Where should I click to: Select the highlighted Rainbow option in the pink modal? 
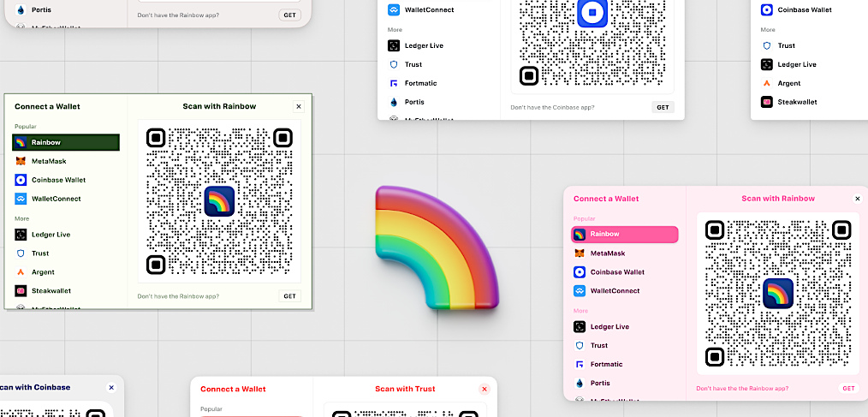624,235
